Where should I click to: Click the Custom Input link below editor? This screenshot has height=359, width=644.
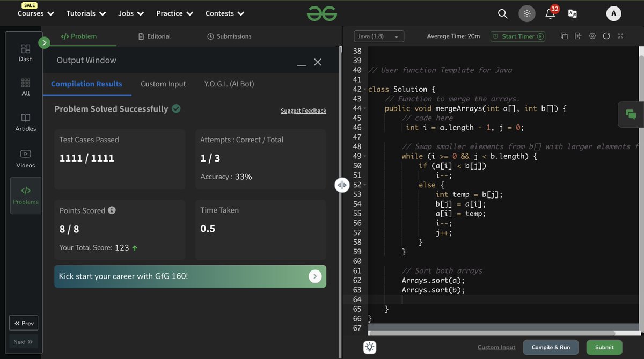pyautogui.click(x=496, y=348)
